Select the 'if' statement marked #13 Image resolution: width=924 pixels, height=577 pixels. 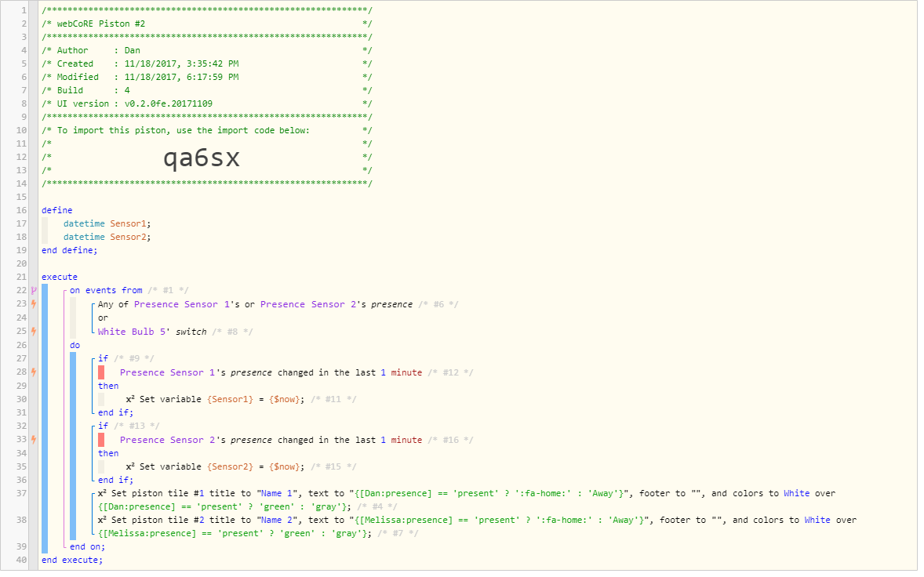point(103,426)
